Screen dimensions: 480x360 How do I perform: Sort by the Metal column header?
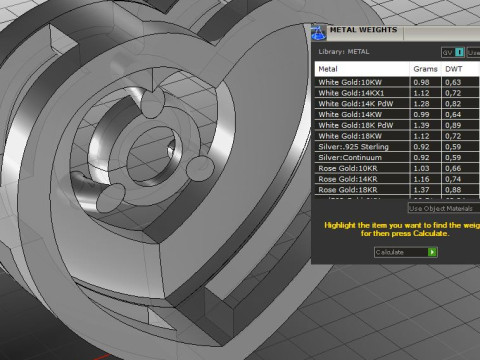tap(362, 69)
